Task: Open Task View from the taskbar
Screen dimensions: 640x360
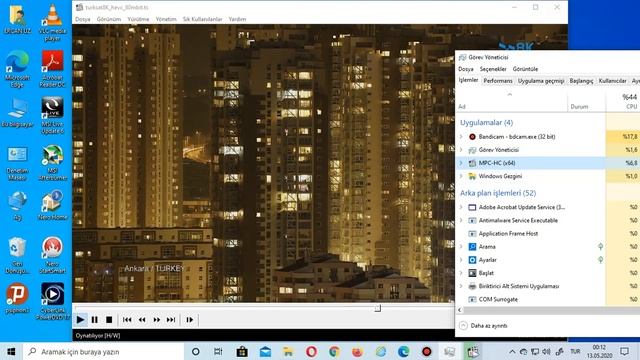Action: click(x=218, y=351)
